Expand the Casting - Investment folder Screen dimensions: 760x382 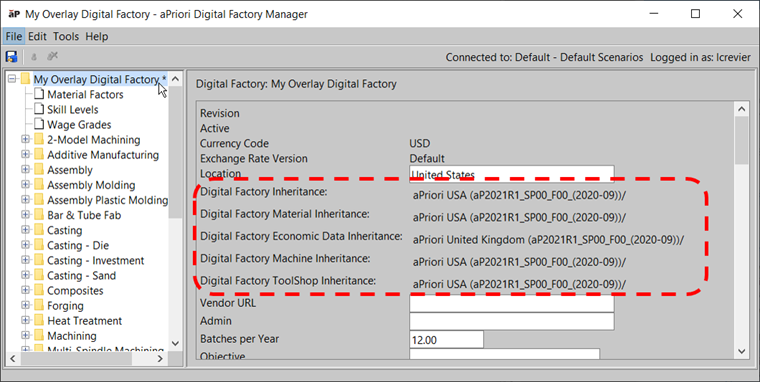point(25,260)
